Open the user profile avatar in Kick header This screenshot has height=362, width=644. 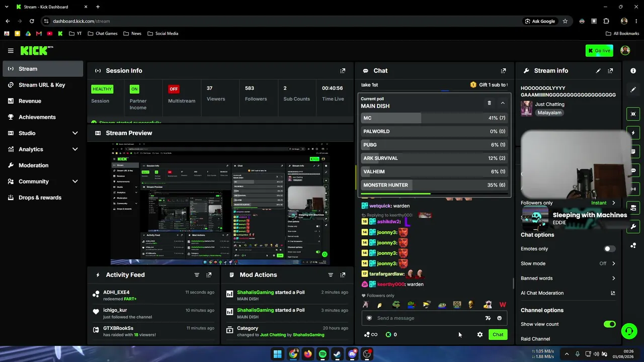(x=625, y=50)
